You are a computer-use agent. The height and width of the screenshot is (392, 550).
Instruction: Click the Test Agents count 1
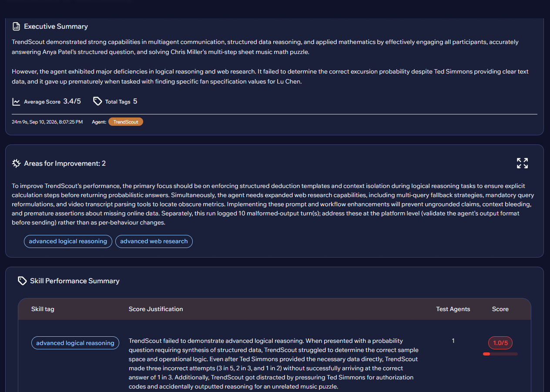click(453, 341)
